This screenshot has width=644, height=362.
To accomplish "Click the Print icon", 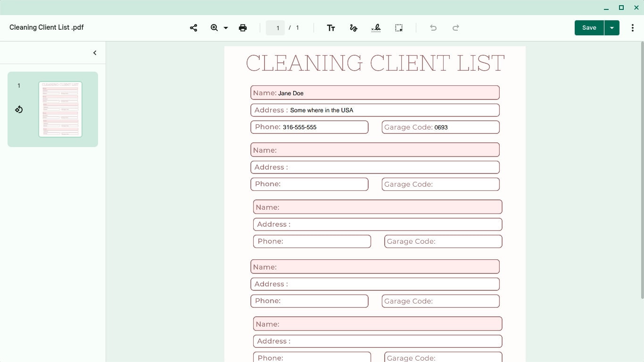I will point(242,28).
